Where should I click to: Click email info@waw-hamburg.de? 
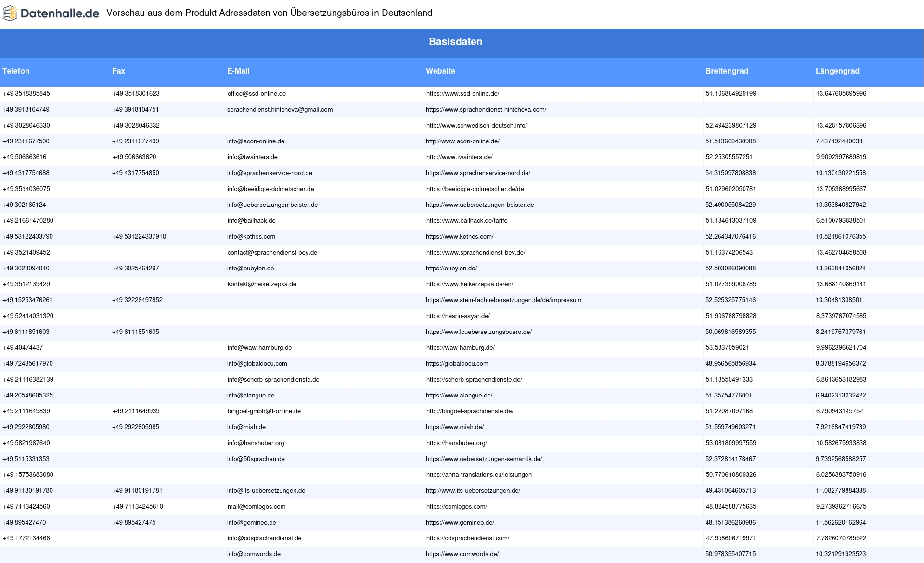click(259, 348)
